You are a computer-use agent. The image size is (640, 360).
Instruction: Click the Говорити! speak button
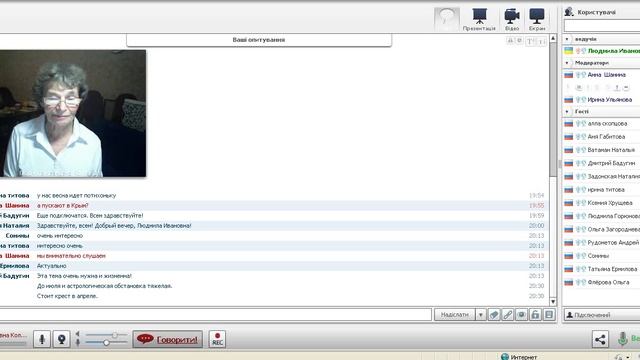(168, 339)
